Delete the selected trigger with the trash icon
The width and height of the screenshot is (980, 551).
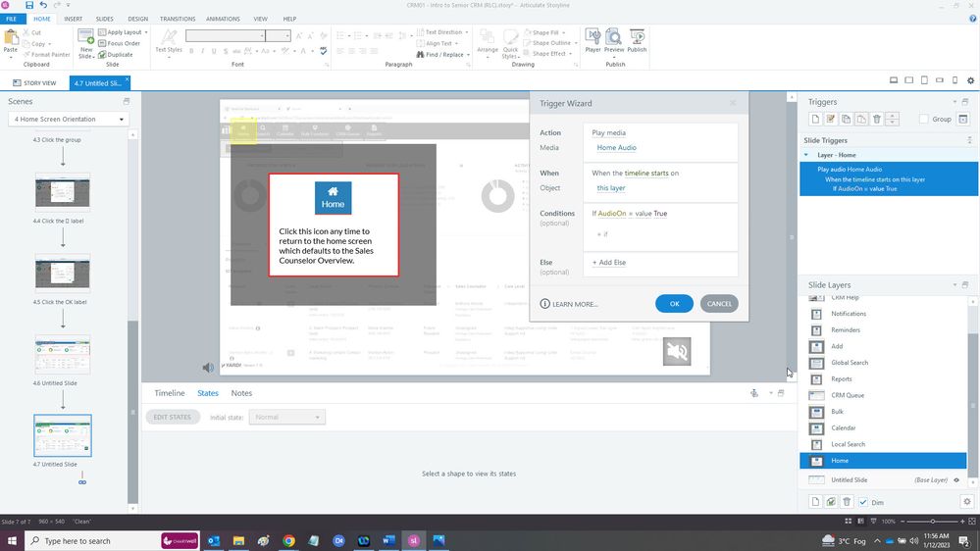(x=877, y=119)
